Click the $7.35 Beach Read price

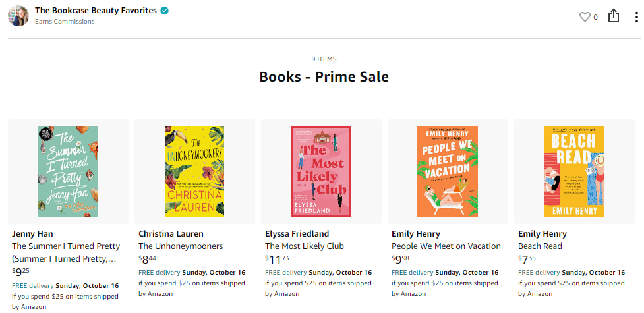point(528,259)
